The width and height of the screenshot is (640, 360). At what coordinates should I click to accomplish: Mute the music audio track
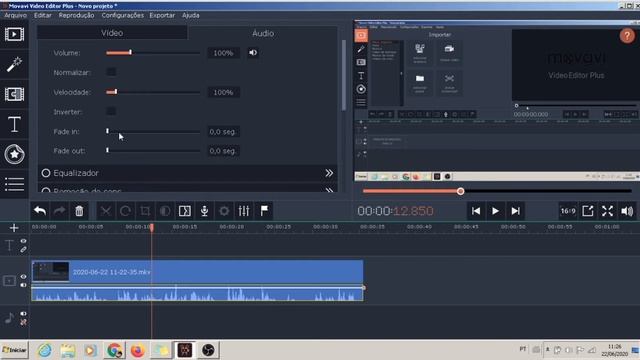(24, 314)
